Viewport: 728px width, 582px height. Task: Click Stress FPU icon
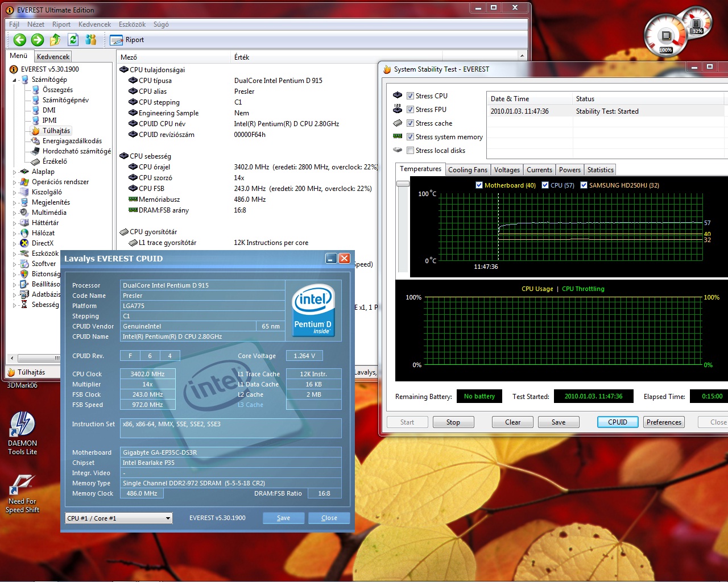[398, 109]
